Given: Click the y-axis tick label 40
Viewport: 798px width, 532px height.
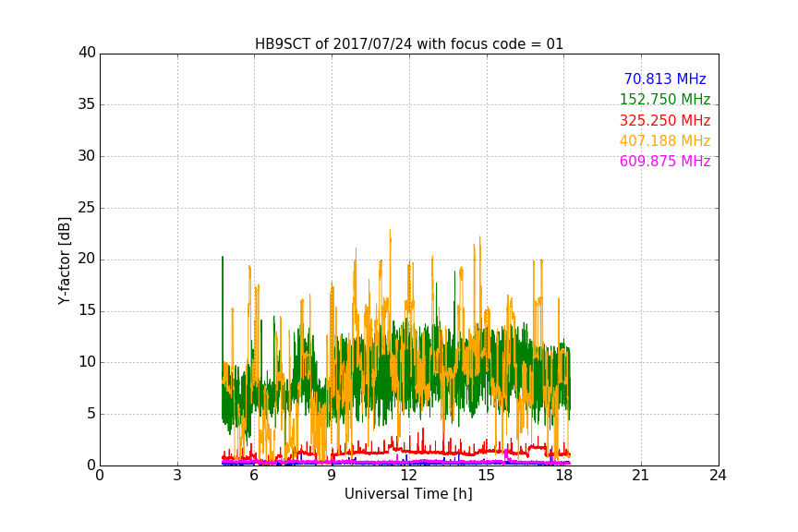Looking at the screenshot, I should coord(87,53).
